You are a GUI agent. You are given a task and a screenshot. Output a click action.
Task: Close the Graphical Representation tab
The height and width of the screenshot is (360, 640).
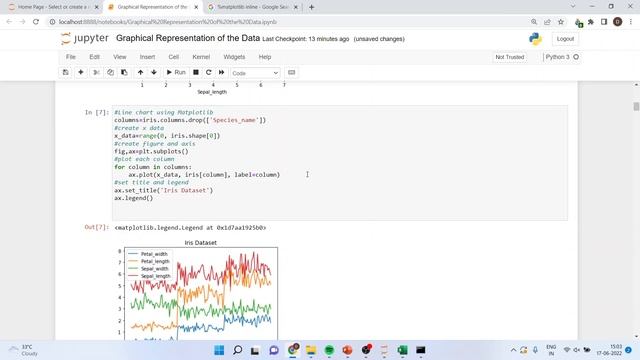click(x=196, y=7)
